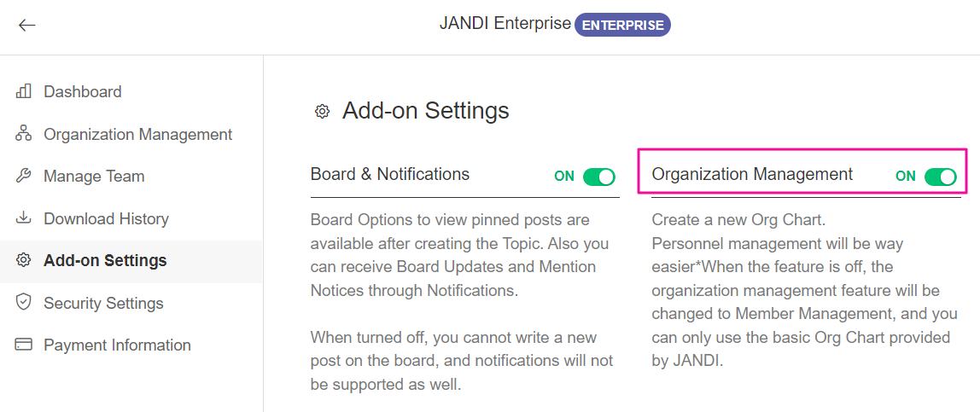Click the Add-on Settings page heading
Viewport: 980px width, 412px height.
point(425,111)
